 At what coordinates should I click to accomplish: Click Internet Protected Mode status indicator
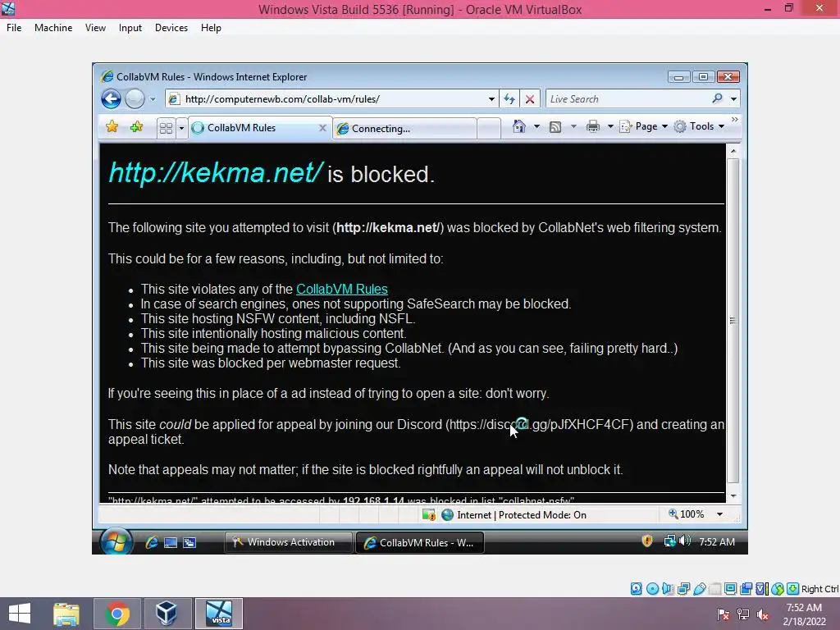point(514,515)
